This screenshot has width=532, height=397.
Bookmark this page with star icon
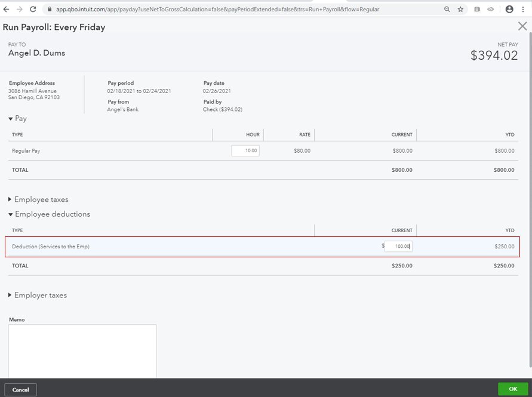point(460,9)
